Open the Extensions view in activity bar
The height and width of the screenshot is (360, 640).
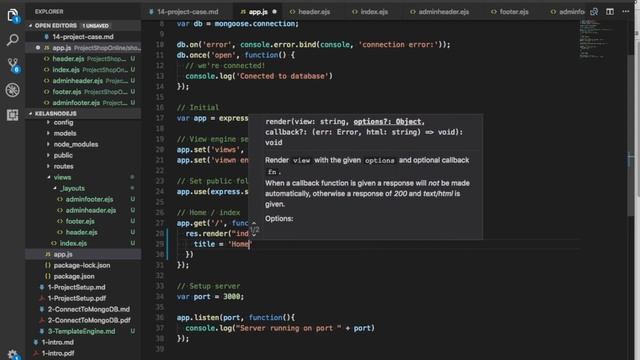pos(12,115)
